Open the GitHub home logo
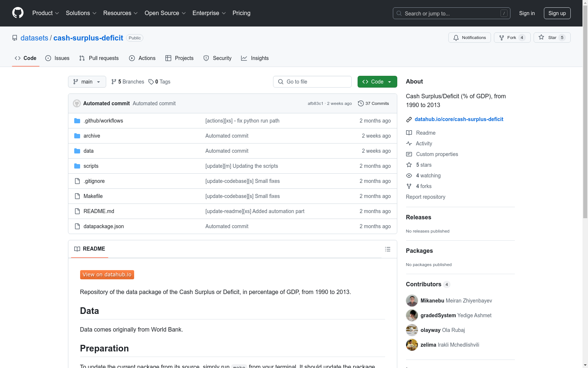 point(18,13)
